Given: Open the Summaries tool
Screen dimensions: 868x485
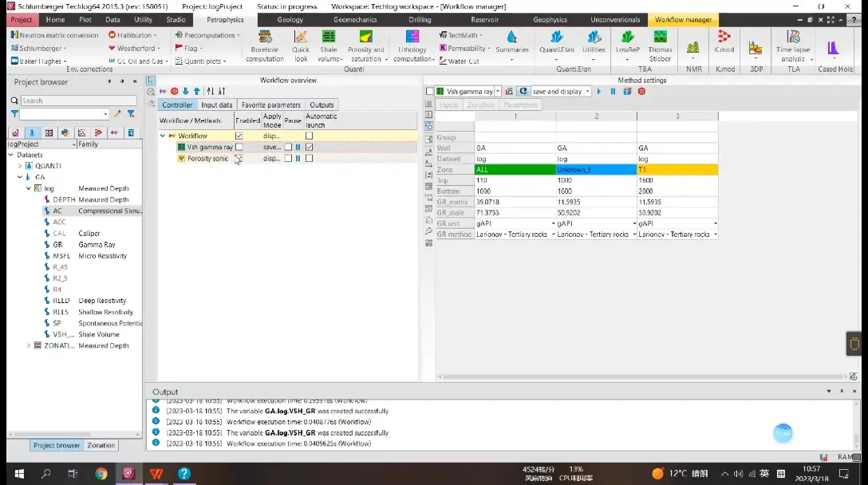Looking at the screenshot, I should [x=512, y=45].
